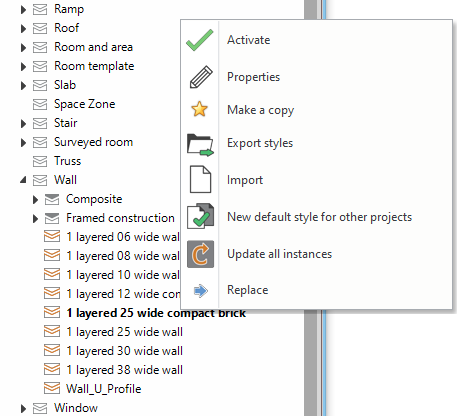
Task: Click the star Make a copy icon
Action: (199, 109)
